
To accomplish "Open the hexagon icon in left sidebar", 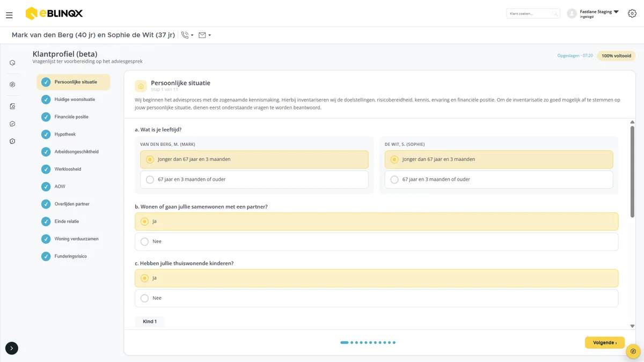I will (12, 63).
